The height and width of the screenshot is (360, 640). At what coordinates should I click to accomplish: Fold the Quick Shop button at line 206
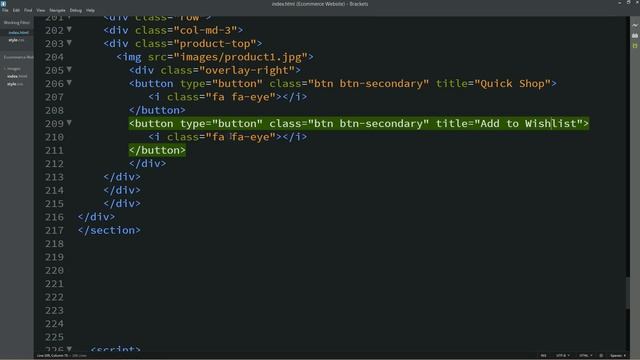69,83
